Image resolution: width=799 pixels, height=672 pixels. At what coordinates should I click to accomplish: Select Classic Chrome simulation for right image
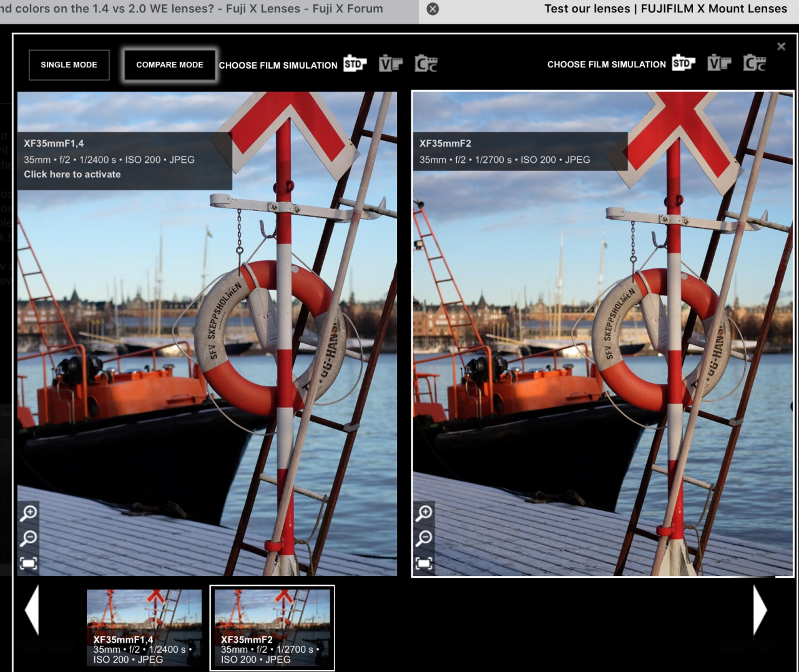click(x=754, y=63)
